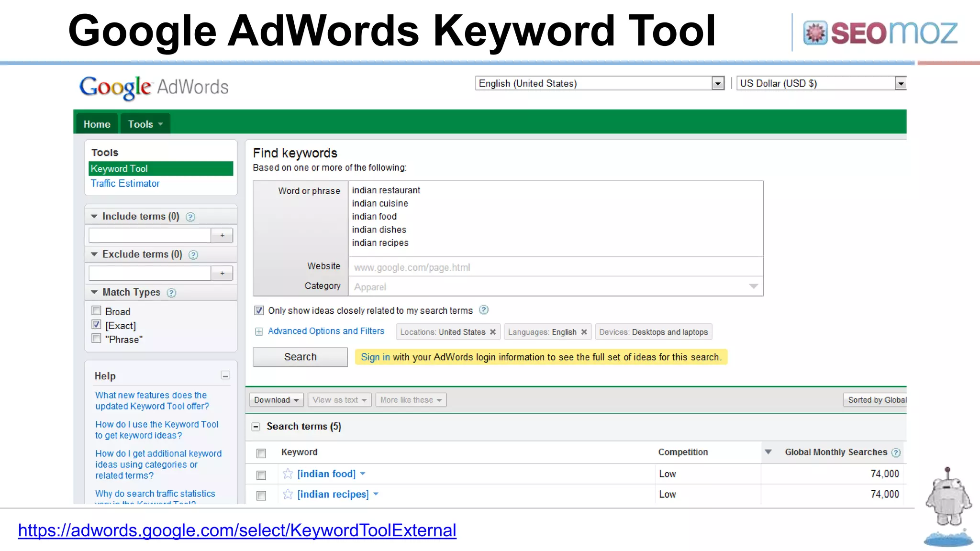Open the English (United States) language dropdown
The height and width of the screenshot is (551, 980).
pyautogui.click(x=600, y=83)
